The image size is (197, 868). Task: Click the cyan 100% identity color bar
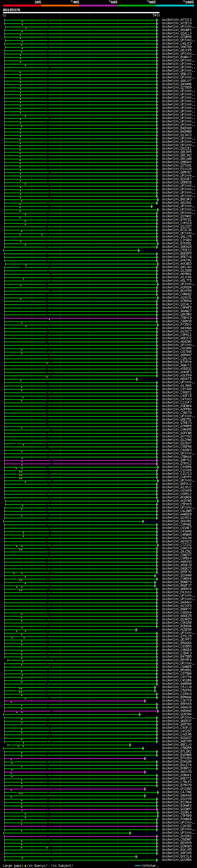pos(175,6)
